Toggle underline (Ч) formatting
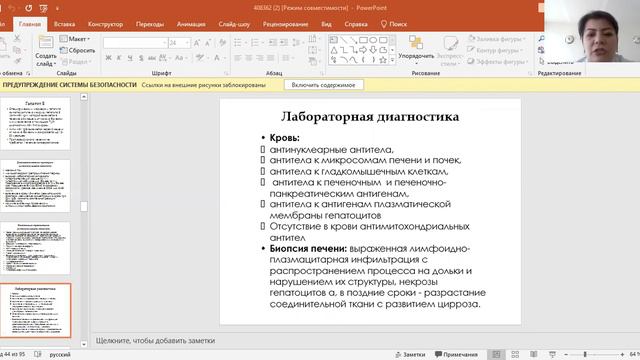 pyautogui.click(x=130, y=58)
